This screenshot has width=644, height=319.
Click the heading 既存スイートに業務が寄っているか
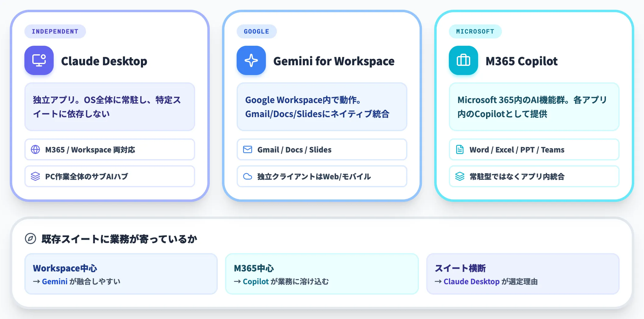(x=119, y=239)
